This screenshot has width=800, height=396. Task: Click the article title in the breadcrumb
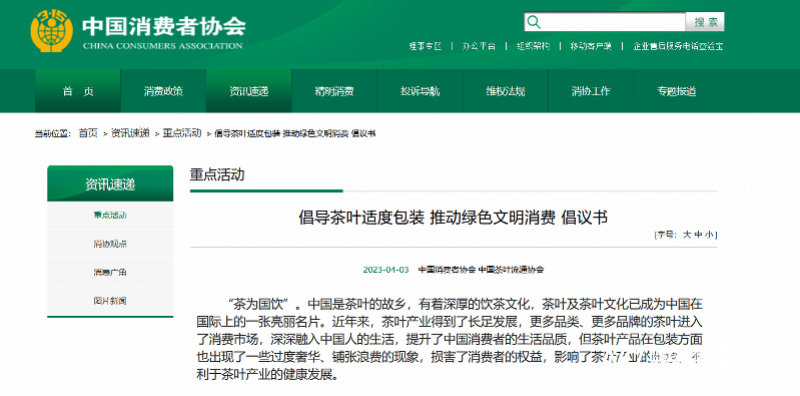click(x=295, y=134)
